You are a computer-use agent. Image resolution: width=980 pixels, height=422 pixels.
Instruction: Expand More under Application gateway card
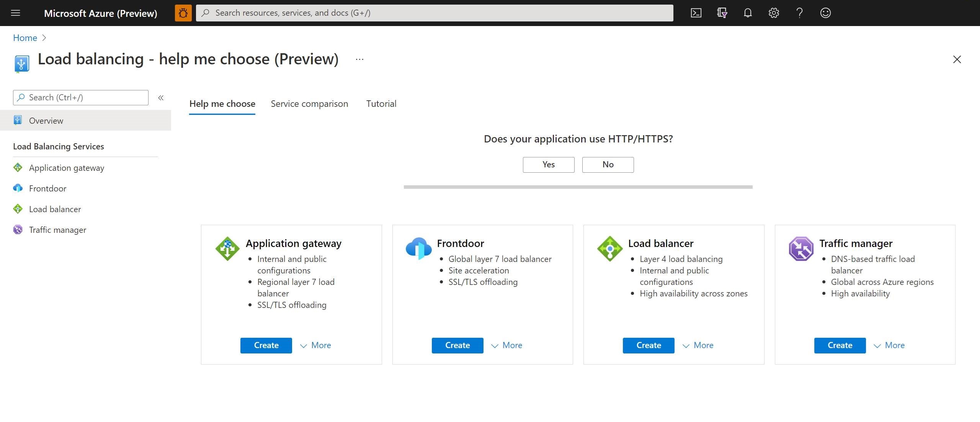click(315, 345)
